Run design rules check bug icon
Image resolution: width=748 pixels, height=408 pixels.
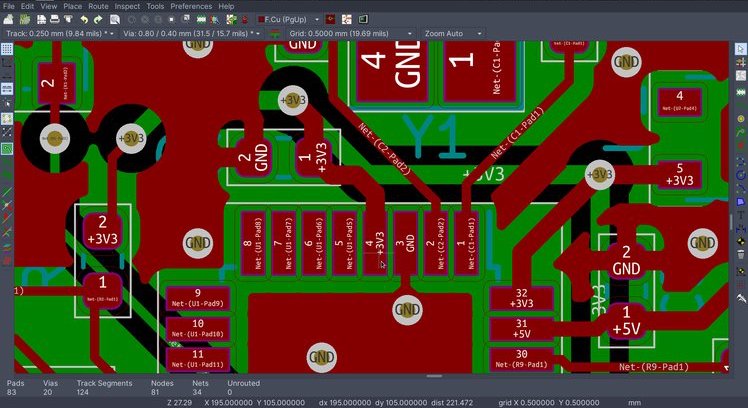coord(245,19)
